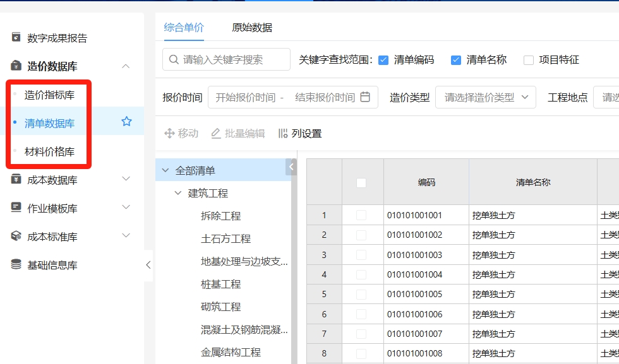The image size is (619, 364).
Task: Enable the 项目特征 search scope checkbox
Action: tap(529, 60)
